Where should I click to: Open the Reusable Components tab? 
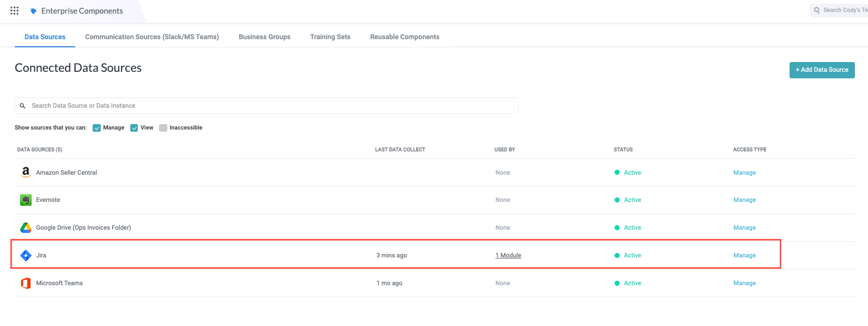(x=405, y=37)
